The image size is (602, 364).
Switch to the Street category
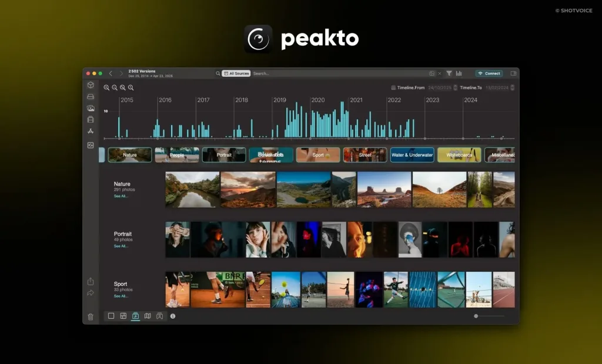pyautogui.click(x=365, y=154)
